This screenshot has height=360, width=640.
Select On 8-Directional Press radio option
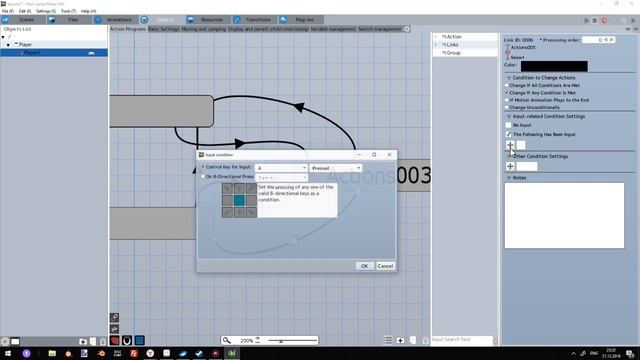point(203,177)
